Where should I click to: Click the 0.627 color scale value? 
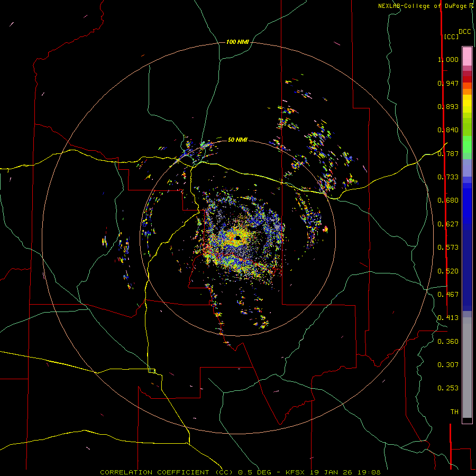tap(448, 224)
